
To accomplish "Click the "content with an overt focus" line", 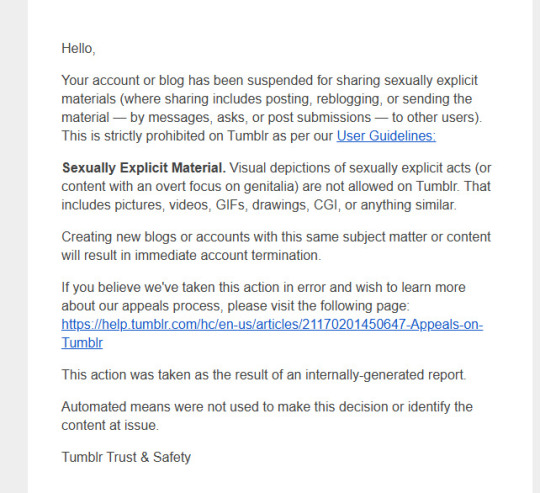I will click(276, 187).
